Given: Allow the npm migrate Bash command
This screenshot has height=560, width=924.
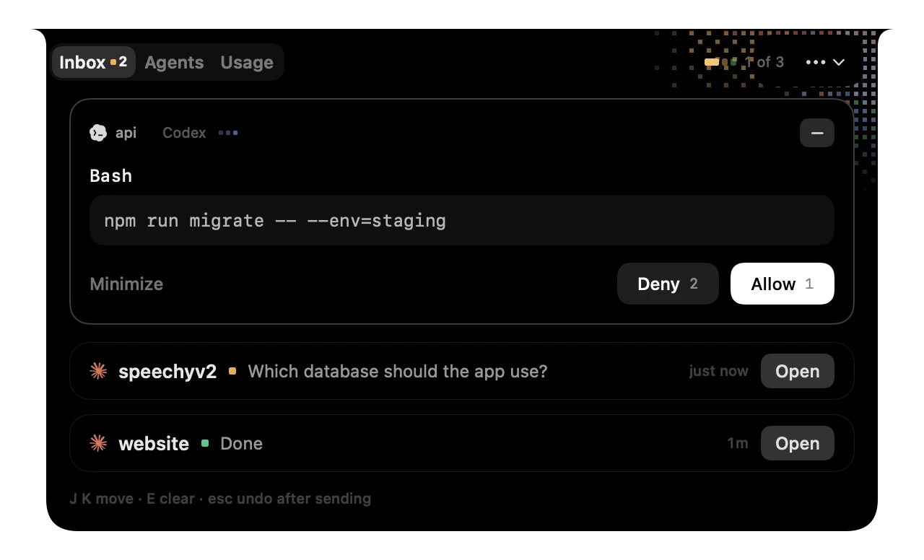Looking at the screenshot, I should click(x=783, y=284).
